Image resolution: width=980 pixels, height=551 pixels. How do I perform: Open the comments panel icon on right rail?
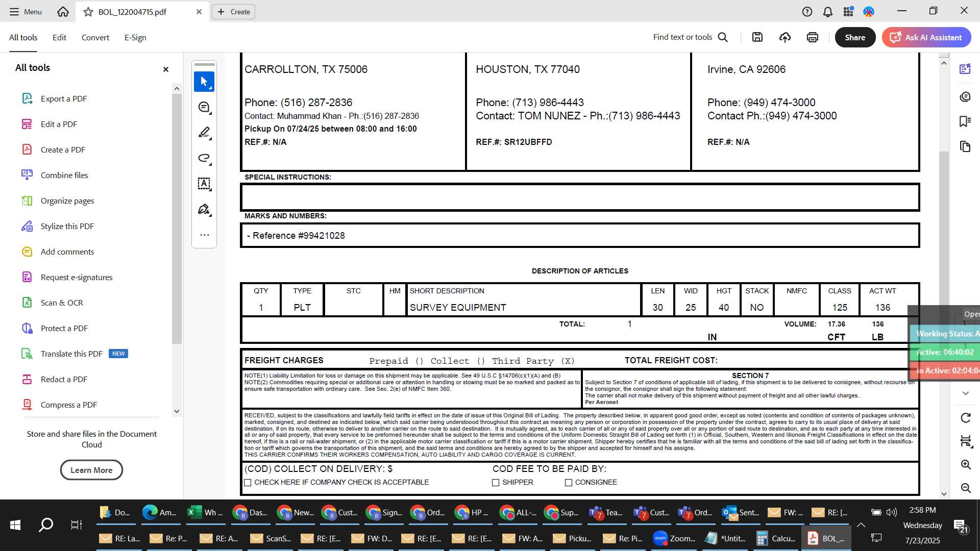965,96
